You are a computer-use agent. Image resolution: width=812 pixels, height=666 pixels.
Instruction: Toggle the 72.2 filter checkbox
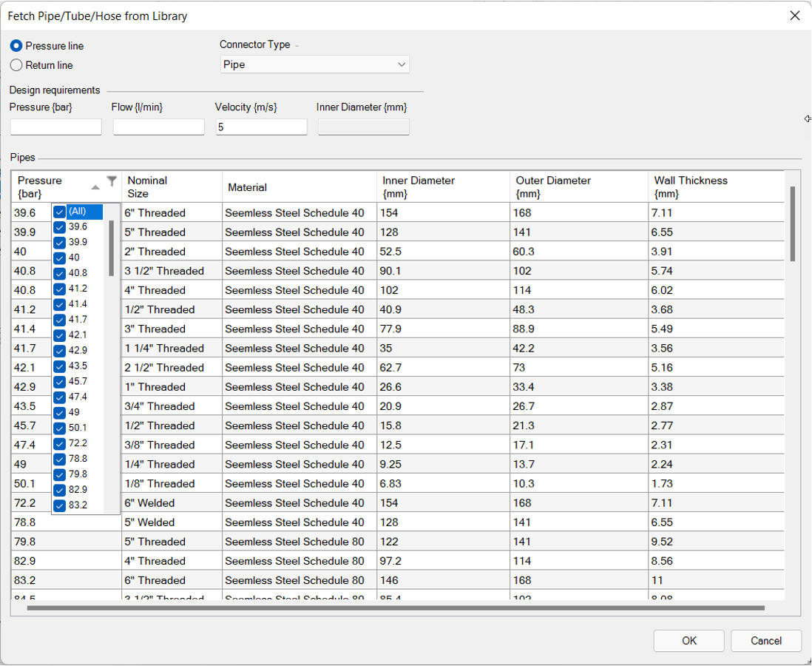60,444
